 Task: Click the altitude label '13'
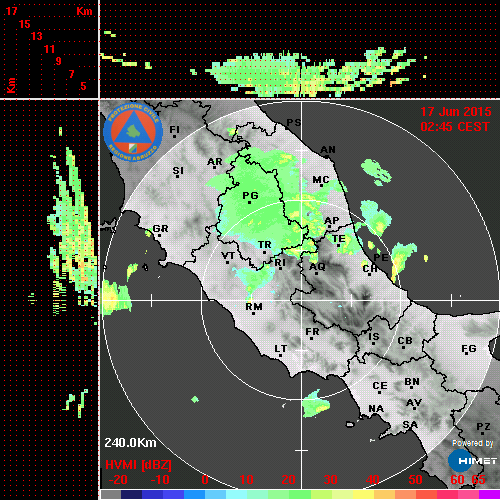(37, 36)
